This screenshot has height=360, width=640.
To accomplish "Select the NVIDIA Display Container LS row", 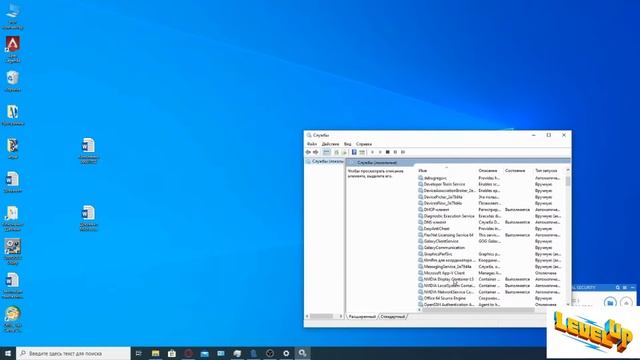I will pos(491,279).
